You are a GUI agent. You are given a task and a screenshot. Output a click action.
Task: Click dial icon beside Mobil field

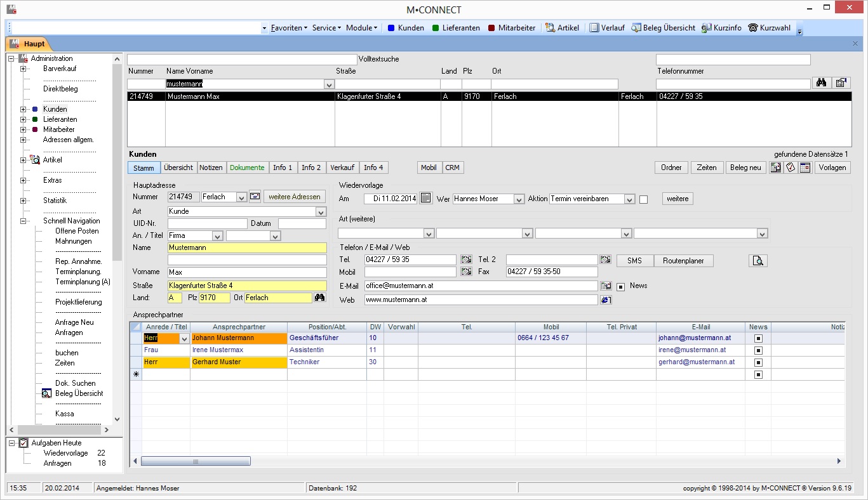[x=467, y=272]
